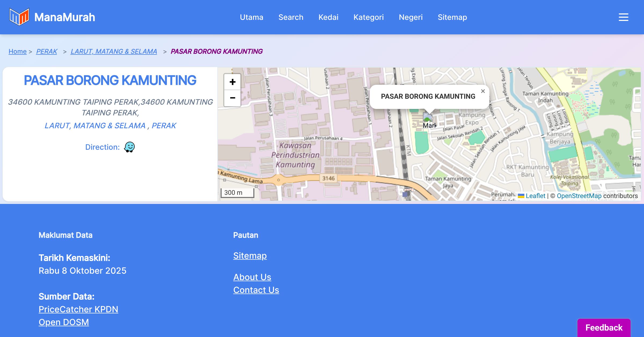The image size is (644, 337).
Task: Click the Feedback button
Action: pos(604,327)
